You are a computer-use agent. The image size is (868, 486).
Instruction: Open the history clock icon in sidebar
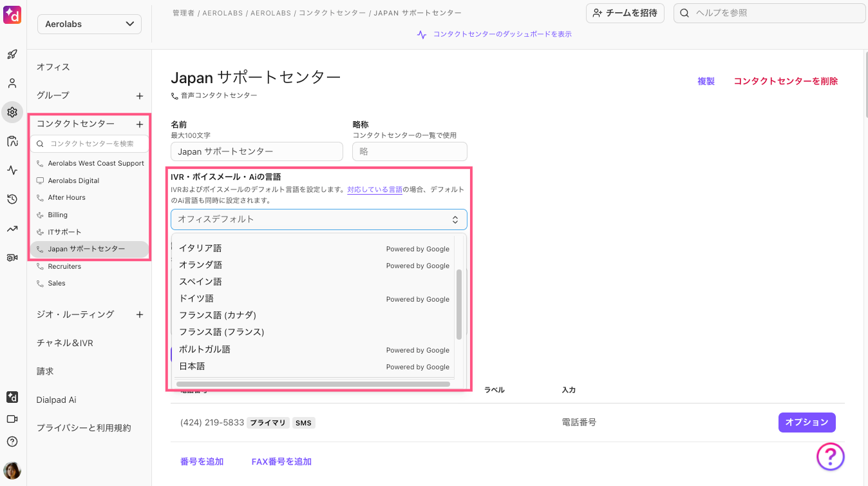click(12, 199)
